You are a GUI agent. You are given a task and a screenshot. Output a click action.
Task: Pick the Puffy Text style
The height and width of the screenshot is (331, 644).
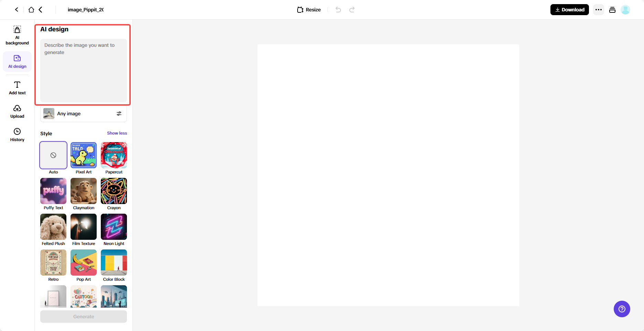53,191
